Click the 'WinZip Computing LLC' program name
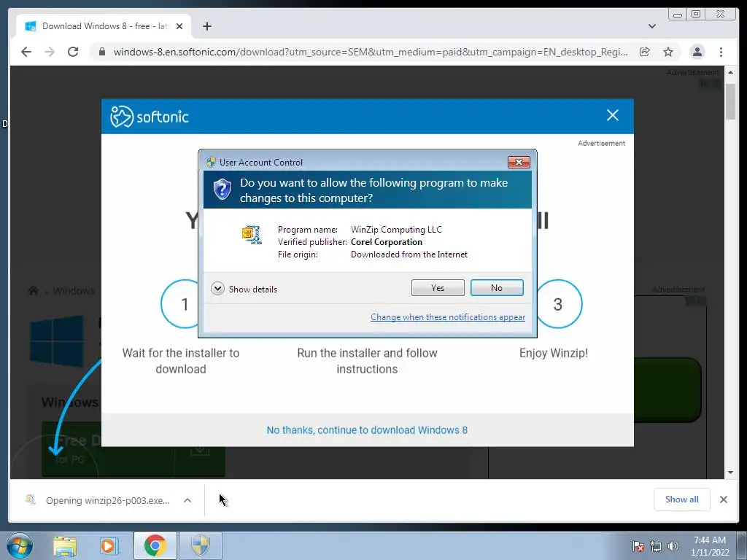 click(x=396, y=230)
